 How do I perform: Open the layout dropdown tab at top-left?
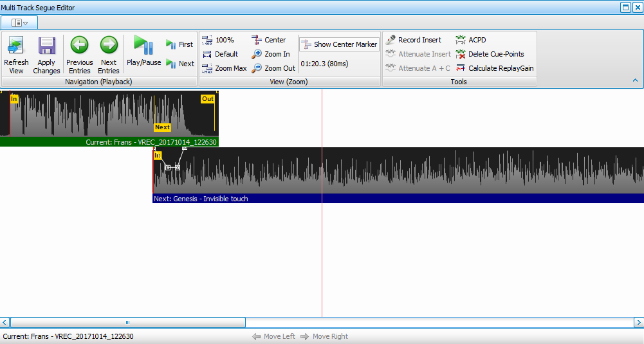(x=19, y=23)
